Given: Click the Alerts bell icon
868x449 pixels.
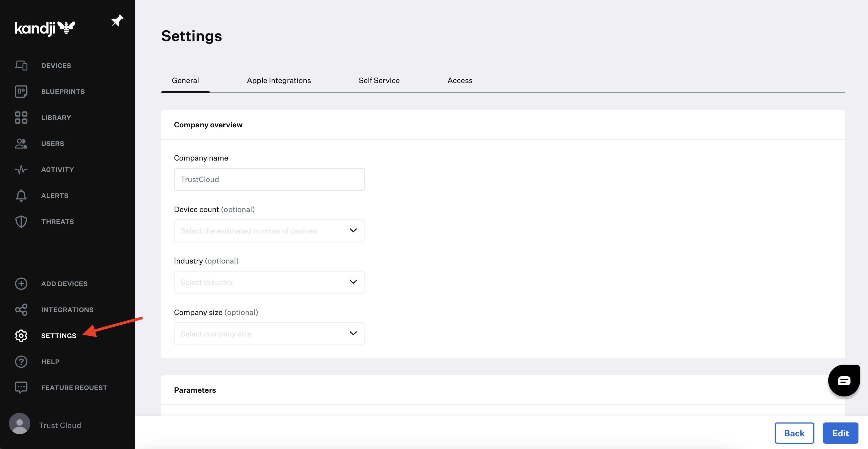Looking at the screenshot, I should pyautogui.click(x=21, y=196).
